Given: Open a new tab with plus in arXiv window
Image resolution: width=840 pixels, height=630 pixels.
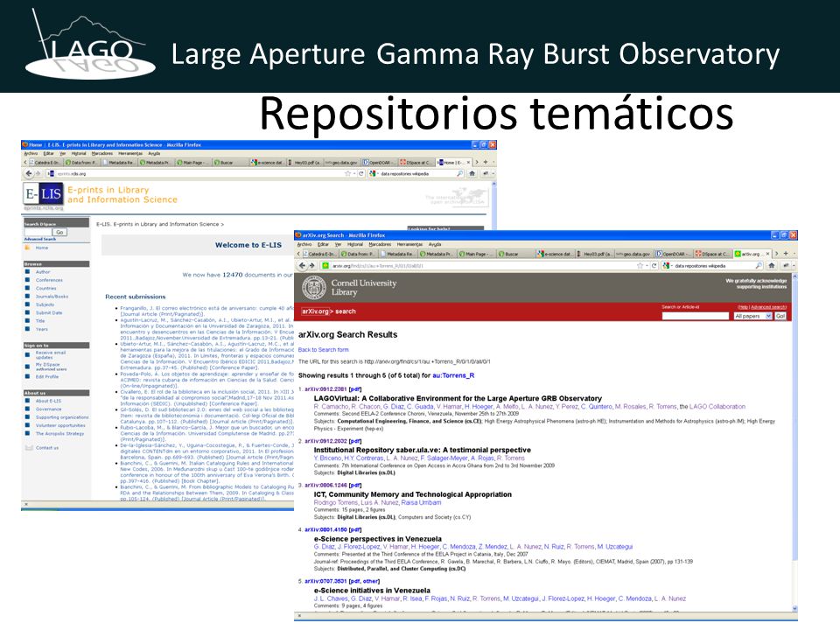Looking at the screenshot, I should tap(786, 254).
